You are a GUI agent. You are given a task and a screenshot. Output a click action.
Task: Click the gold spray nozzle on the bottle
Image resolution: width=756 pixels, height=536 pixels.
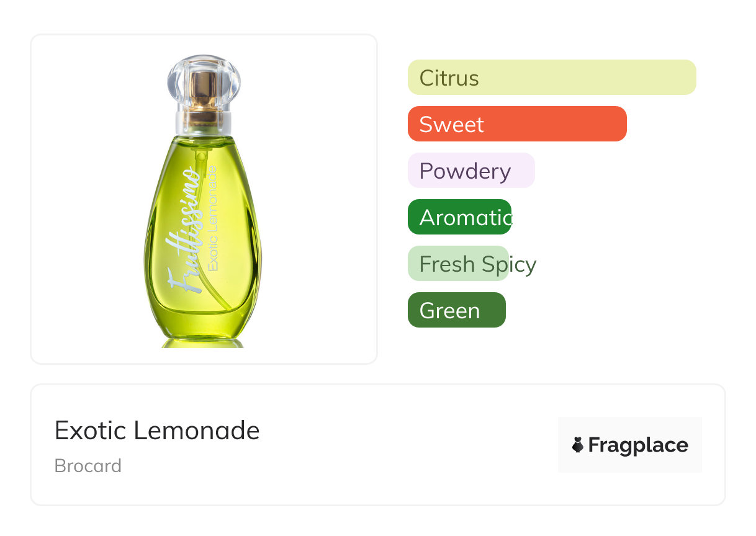click(x=204, y=87)
